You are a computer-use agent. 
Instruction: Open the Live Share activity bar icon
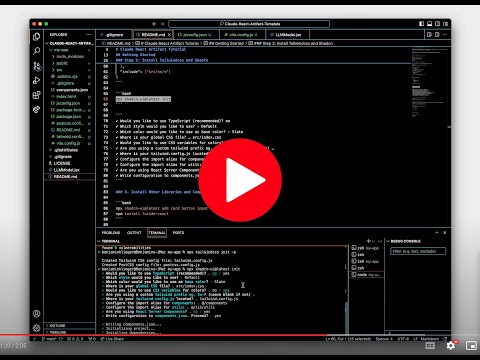point(37,109)
